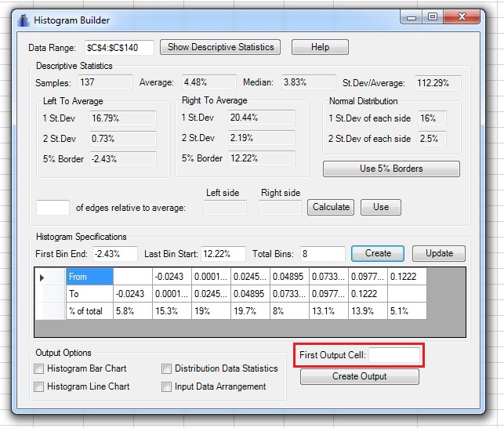The image size is (504, 428).
Task: Click Left 5% Border value -2.43%
Action: point(123,159)
